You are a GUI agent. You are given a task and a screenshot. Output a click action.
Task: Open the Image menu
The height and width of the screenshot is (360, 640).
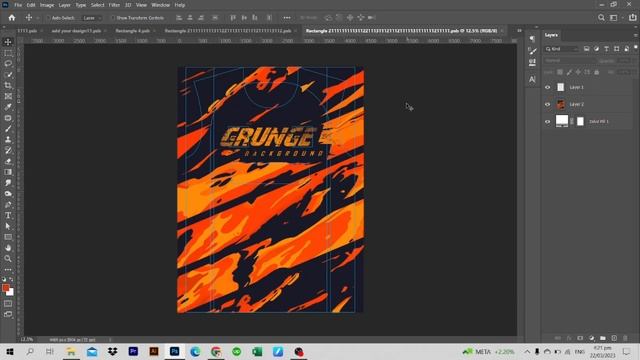[x=47, y=5]
